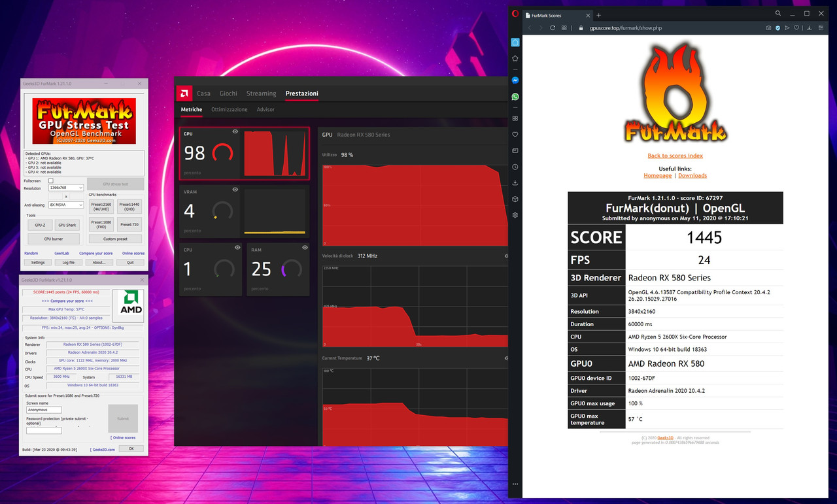Open the Resolution dropdown showing 1366x768
Image resolution: width=837 pixels, height=504 pixels.
click(x=66, y=188)
